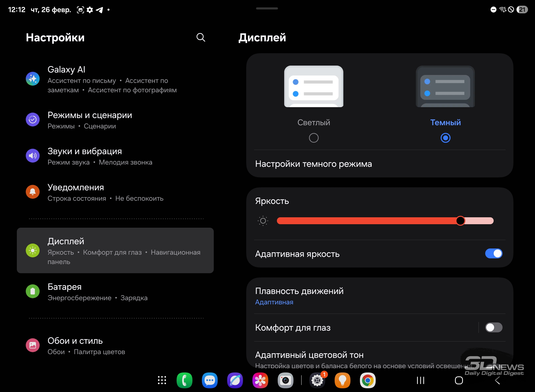Launch the Chrome app from taskbar

point(368,380)
